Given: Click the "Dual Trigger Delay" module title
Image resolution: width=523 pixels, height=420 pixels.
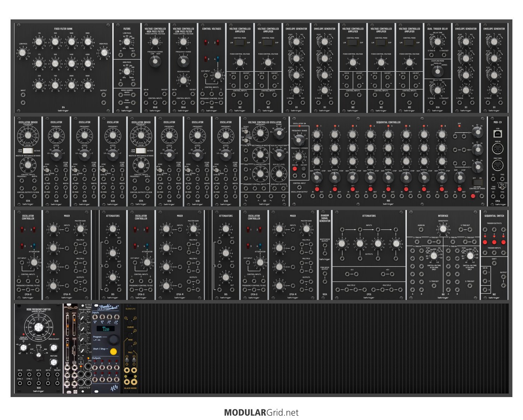Looking at the screenshot, I should click(x=438, y=29).
